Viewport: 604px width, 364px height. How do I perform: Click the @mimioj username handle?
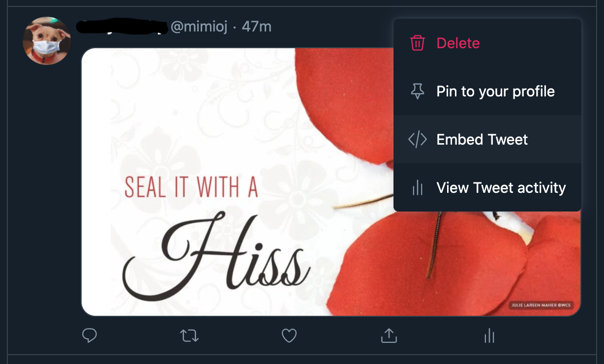tap(200, 28)
